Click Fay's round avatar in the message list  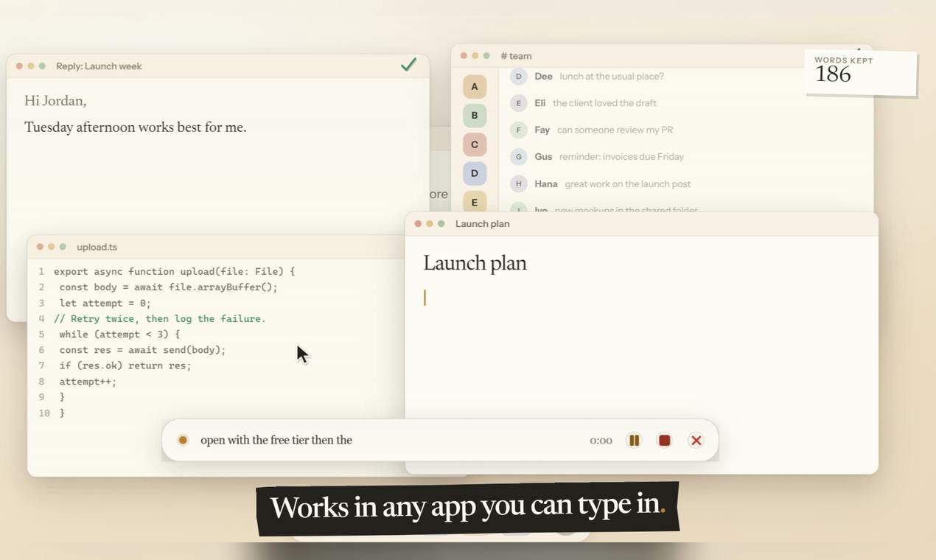coord(519,130)
